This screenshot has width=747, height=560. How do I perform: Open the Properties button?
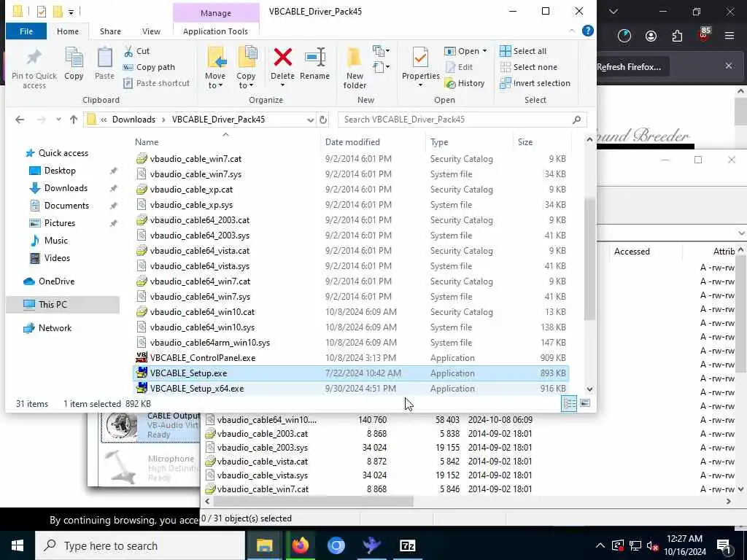click(421, 68)
